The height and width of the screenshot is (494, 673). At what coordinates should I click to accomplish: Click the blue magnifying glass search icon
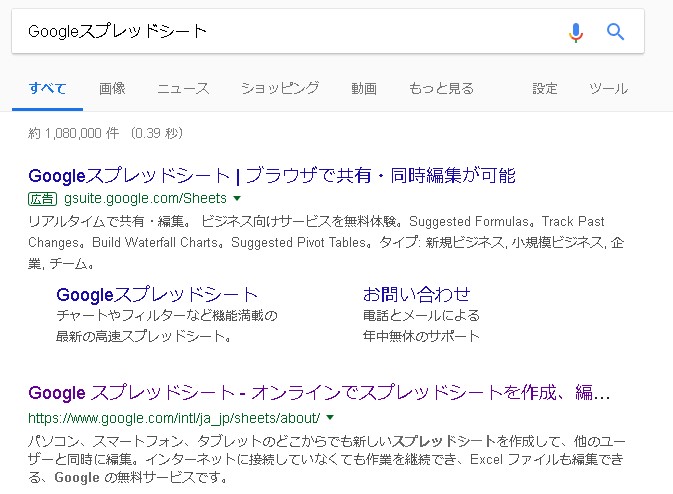(x=615, y=32)
